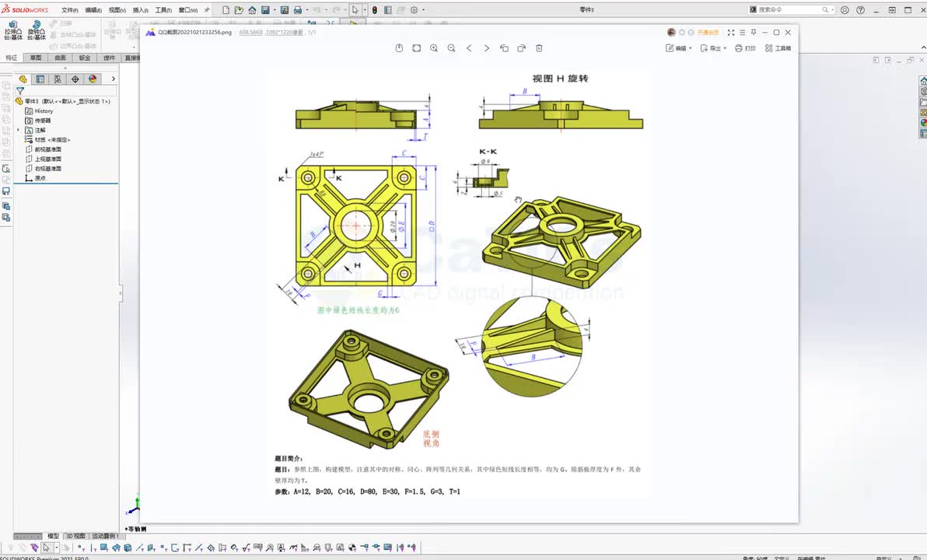The width and height of the screenshot is (927, 560).
Task: Toggle fullscreen mode in the image viewer
Action: coord(731,33)
